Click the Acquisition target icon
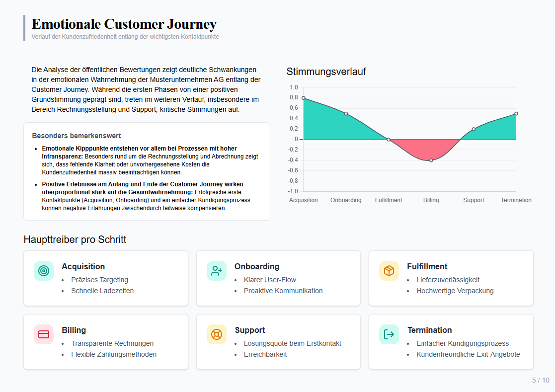The image size is (555, 392). 44,271
